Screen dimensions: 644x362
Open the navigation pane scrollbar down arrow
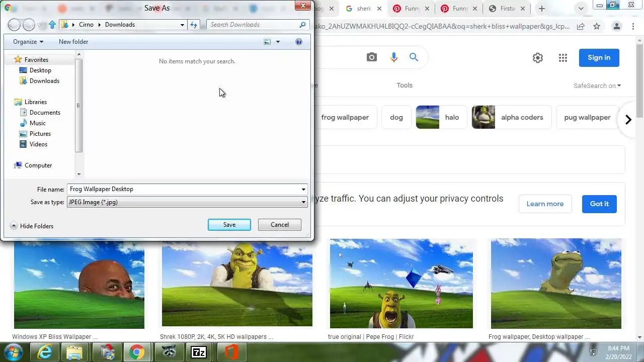click(78, 174)
